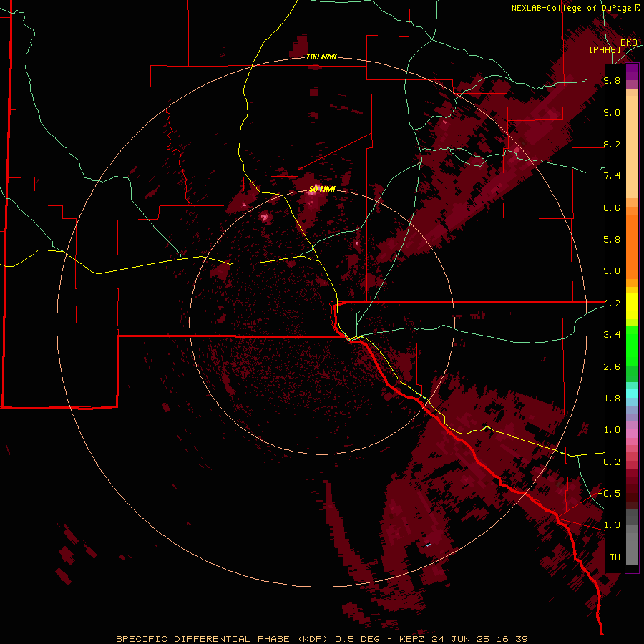Click the 50 NMI range ring label
Screen dimensions: 644x644
click(x=322, y=189)
